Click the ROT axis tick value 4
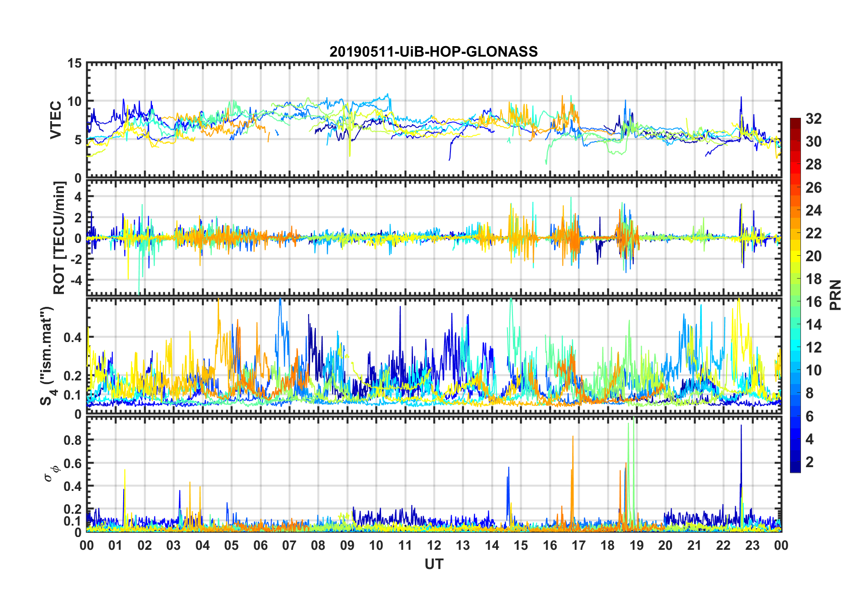The image size is (868, 590). 78,197
